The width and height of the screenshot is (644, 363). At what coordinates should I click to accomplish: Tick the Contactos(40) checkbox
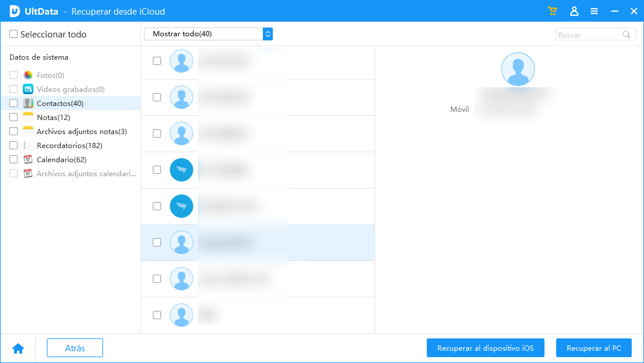[13, 103]
